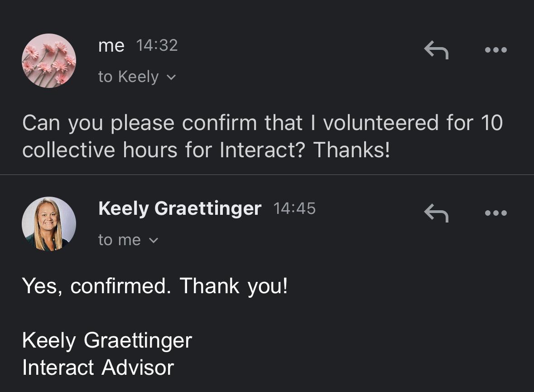Click the word "volunteered" in my message
Screen dimensions: 534x392
[381, 123]
